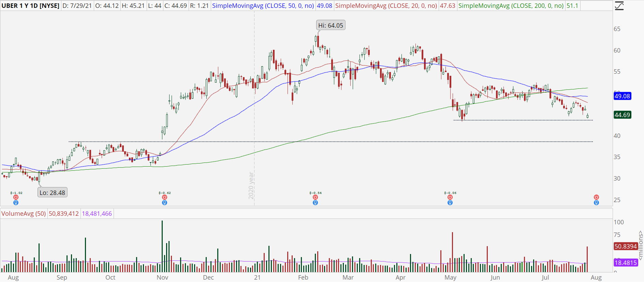
Task: Click the Hi: 64.05 price bubble
Action: click(331, 25)
